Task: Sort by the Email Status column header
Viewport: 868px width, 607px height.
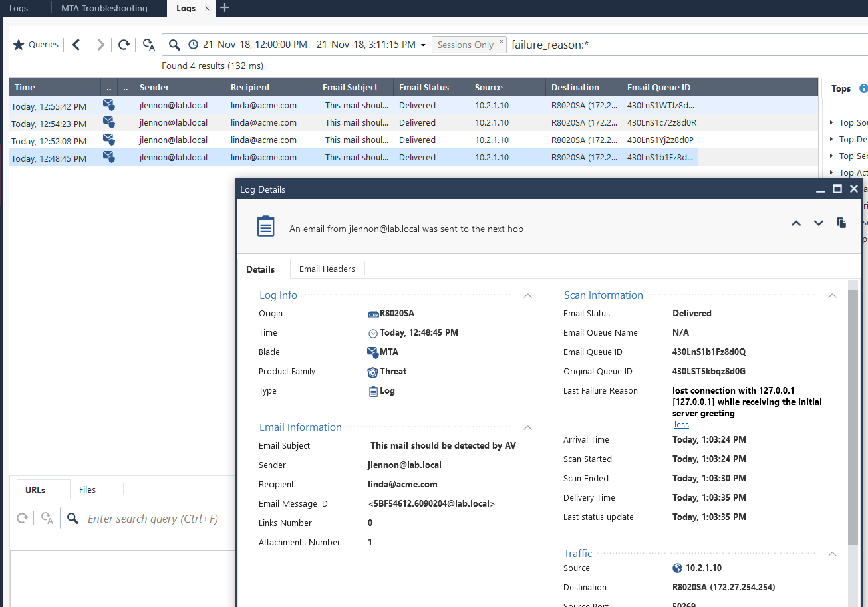Action: tap(431, 87)
